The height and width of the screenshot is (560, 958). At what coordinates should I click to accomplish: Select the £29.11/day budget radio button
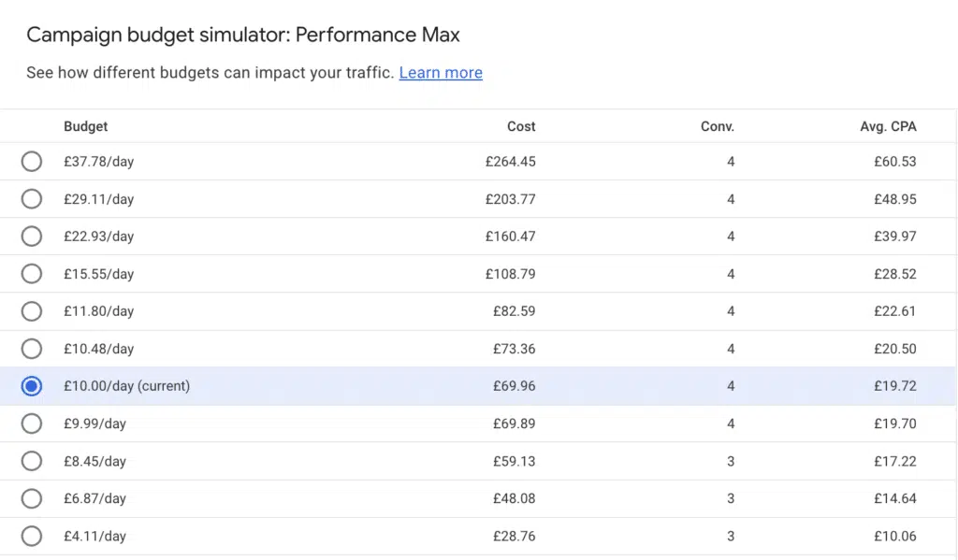(32, 199)
